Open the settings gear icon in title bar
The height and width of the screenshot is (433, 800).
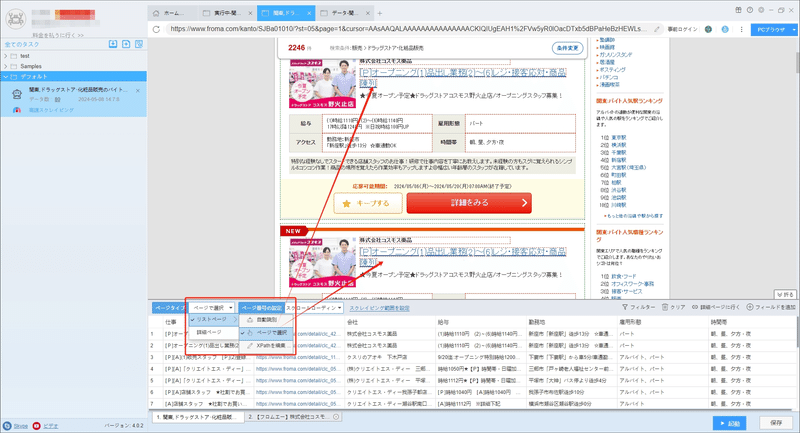761,10
